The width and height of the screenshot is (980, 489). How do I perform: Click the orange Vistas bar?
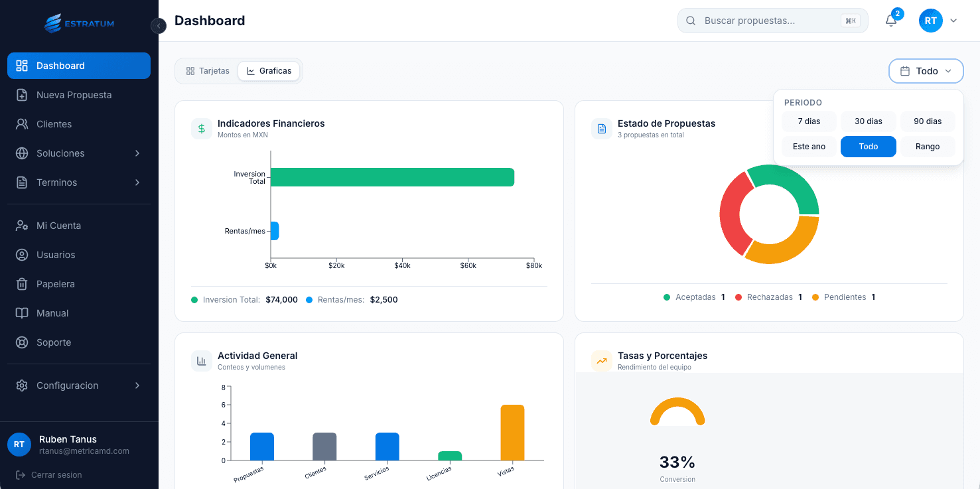tap(512, 433)
